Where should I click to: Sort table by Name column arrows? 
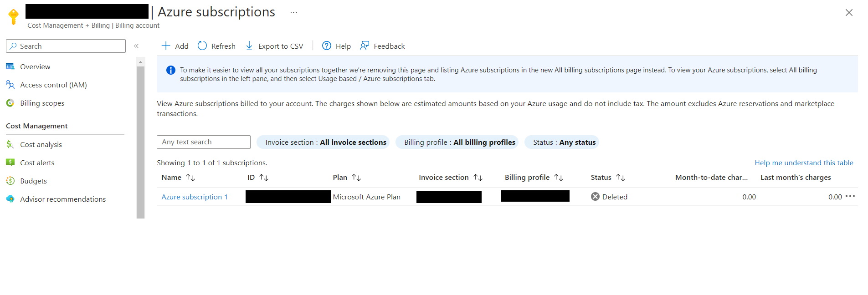pyautogui.click(x=190, y=178)
